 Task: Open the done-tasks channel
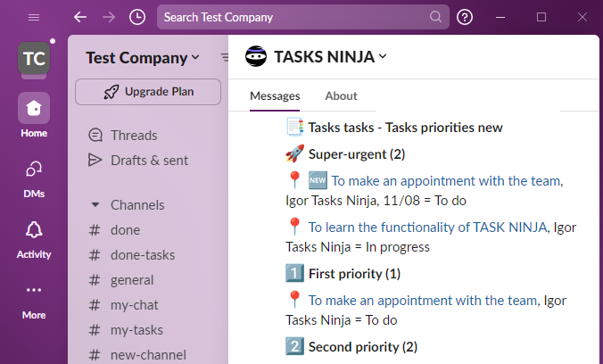click(143, 254)
